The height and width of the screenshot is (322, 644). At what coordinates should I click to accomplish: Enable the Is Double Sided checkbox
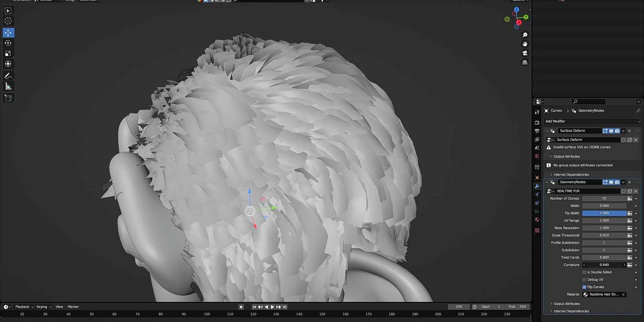tap(584, 272)
